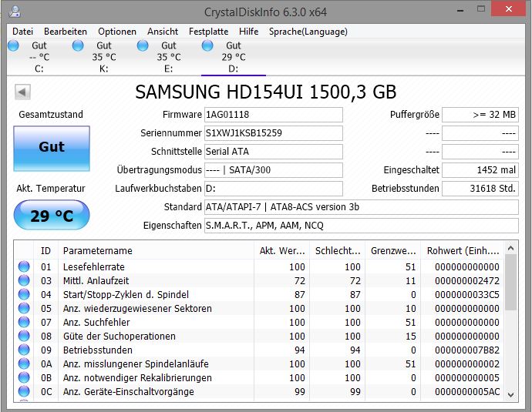Click the Betriebsstunden value 31618 Std.
Viewport: 532px width, 412px height.
480,189
